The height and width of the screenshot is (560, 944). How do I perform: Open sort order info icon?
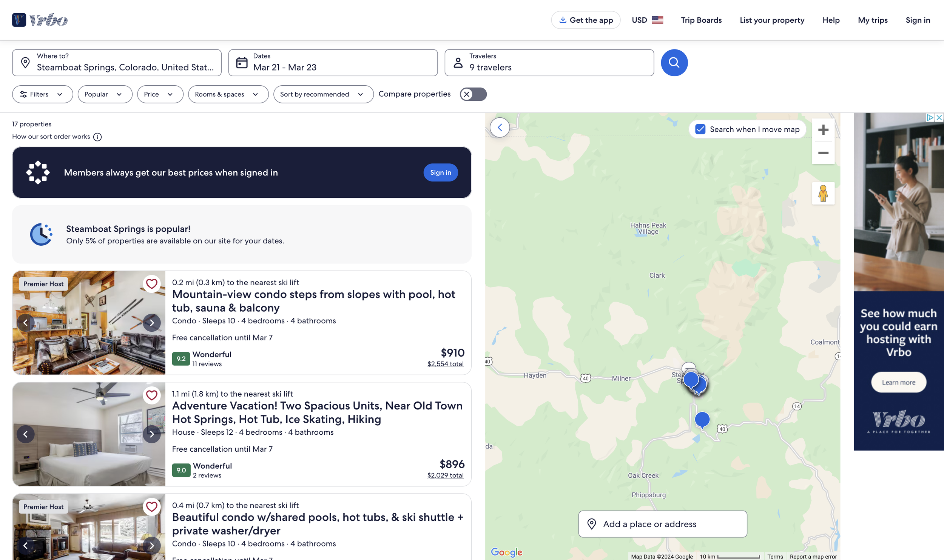(x=97, y=137)
